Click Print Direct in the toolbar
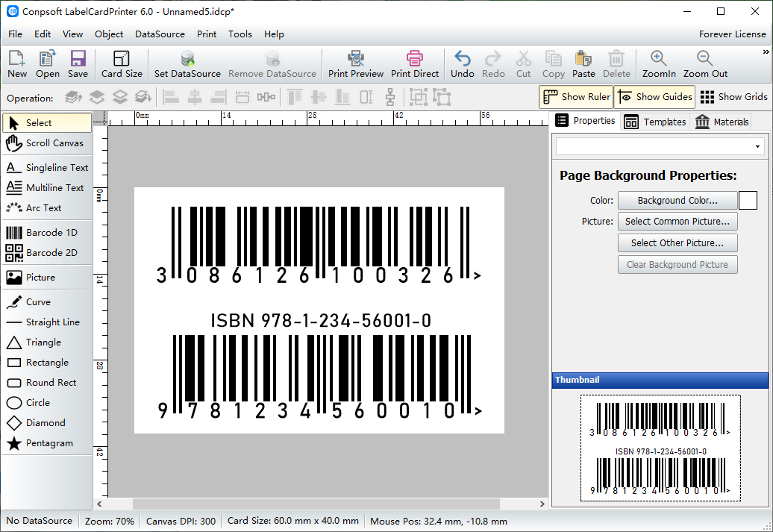Viewport: 773px width, 532px height. [x=415, y=64]
